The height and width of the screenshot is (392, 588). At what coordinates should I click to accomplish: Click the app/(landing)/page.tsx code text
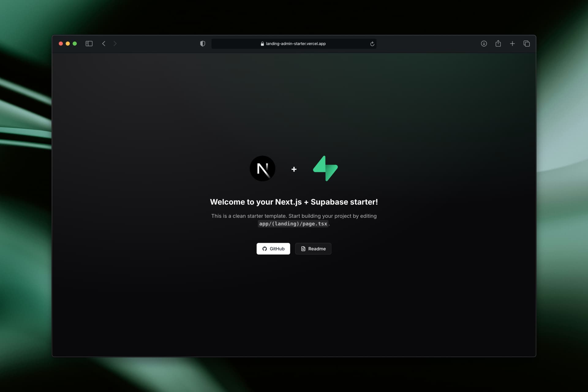(x=293, y=224)
